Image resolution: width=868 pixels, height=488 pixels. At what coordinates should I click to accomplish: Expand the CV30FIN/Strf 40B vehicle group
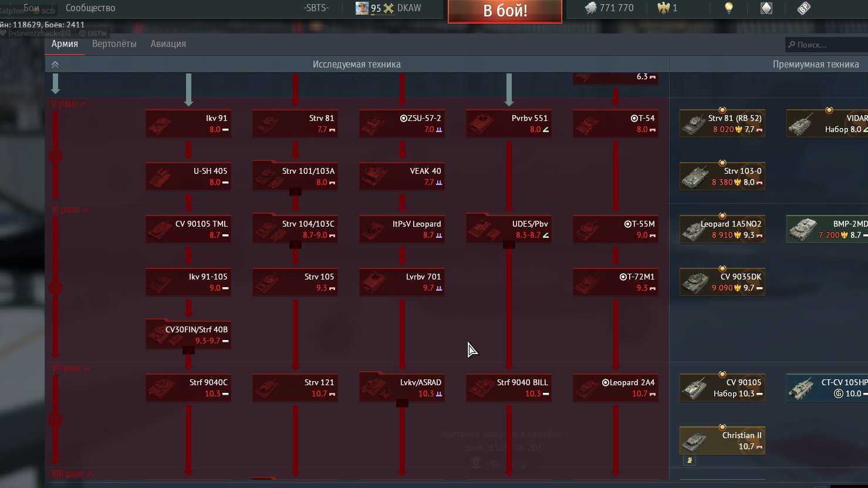[188, 351]
